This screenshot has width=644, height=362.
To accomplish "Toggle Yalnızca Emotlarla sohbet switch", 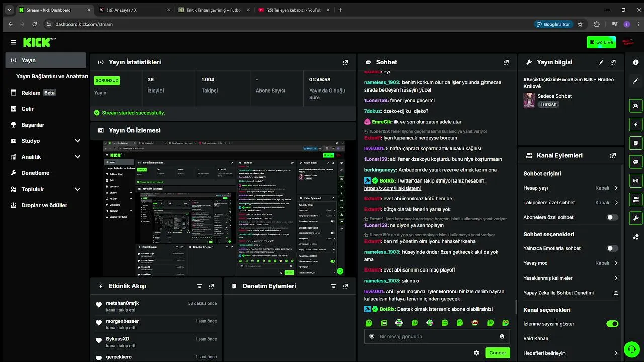I will [612, 248].
